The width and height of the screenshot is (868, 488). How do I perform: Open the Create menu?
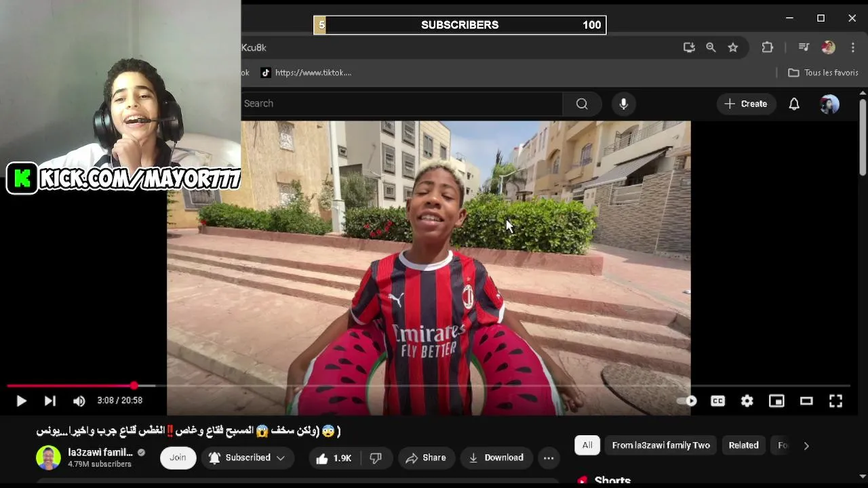(x=745, y=104)
